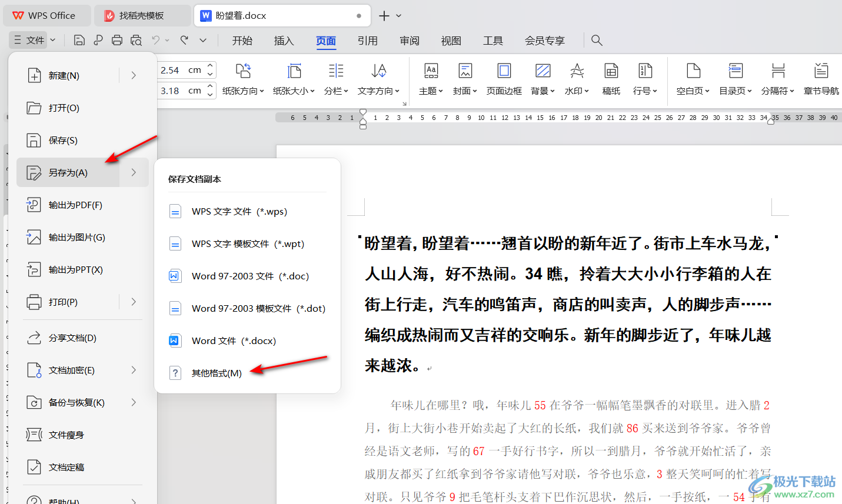Save as Word 文件 (*.docx)
The width and height of the screenshot is (842, 504).
[x=247, y=341]
